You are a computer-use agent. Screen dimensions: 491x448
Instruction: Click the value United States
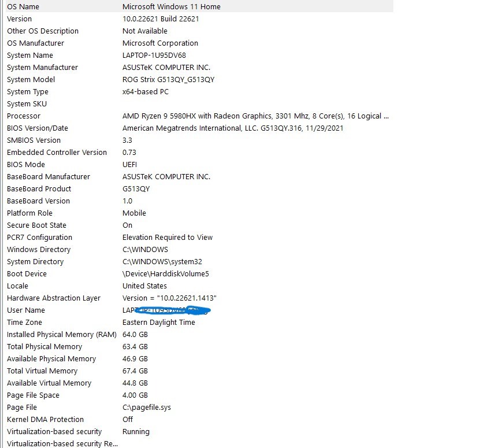tap(144, 286)
